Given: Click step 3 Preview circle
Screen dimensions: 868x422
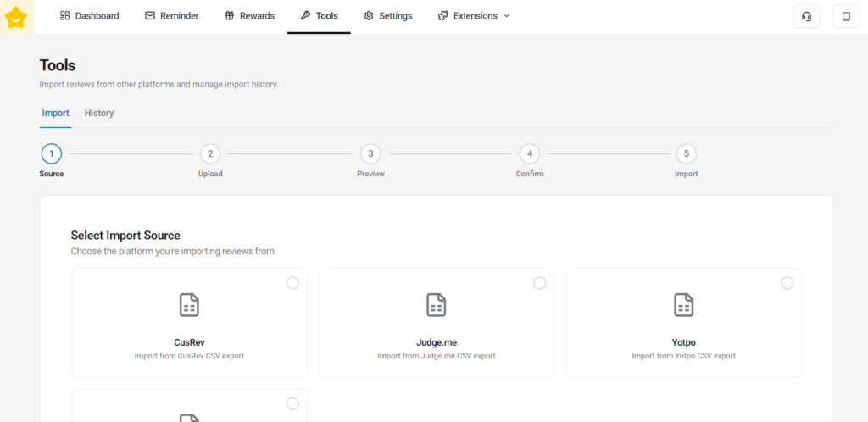Looking at the screenshot, I should (x=371, y=153).
